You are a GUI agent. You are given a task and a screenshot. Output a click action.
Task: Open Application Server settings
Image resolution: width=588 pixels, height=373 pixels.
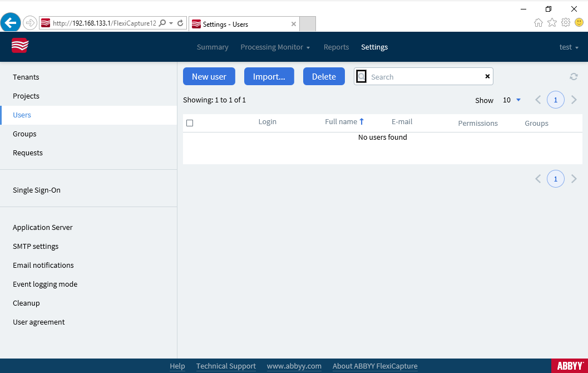point(42,227)
